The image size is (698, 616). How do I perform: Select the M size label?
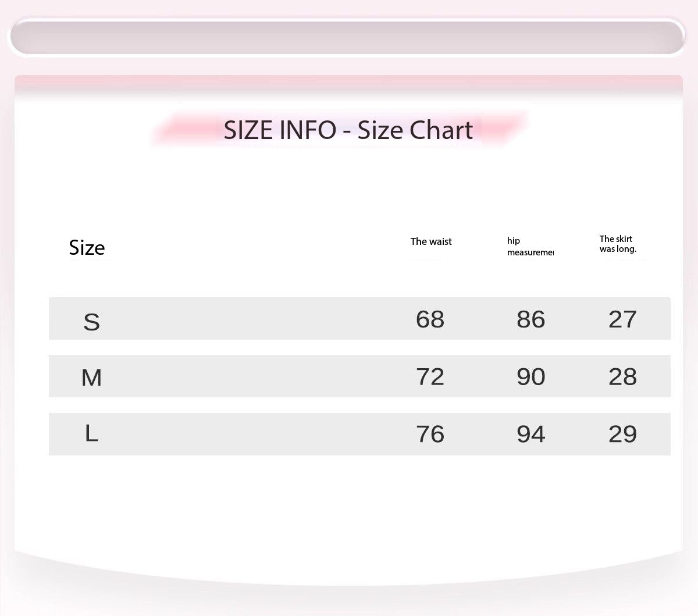[92, 378]
